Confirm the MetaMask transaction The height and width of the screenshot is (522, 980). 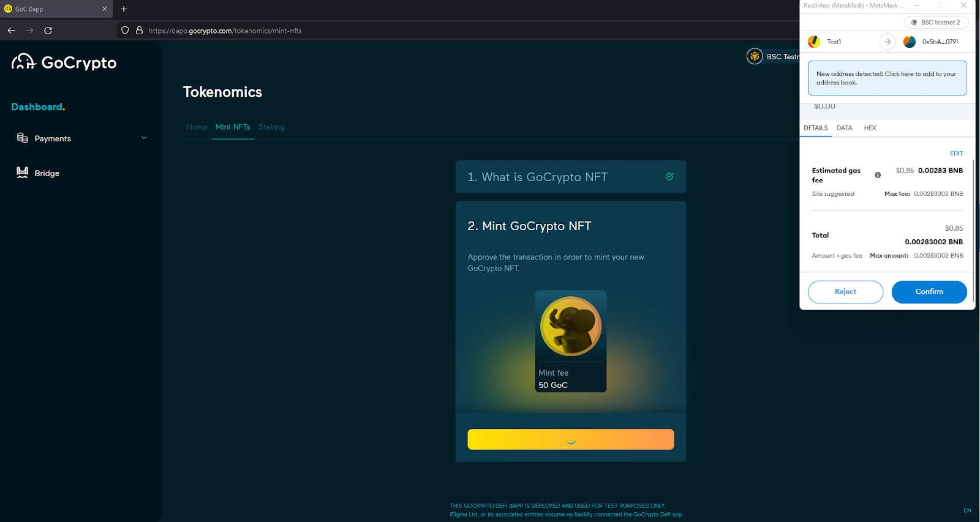929,292
